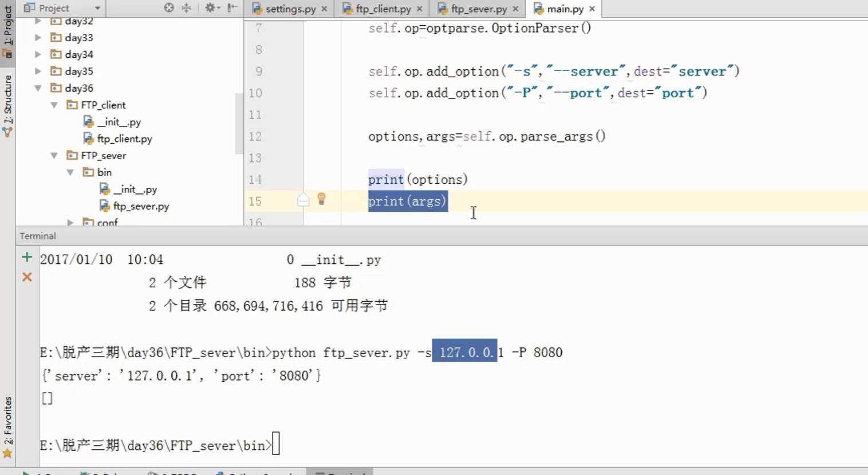Click the 2017/01/10 10:04 terminal entry
The image size is (868, 475).
point(101,260)
